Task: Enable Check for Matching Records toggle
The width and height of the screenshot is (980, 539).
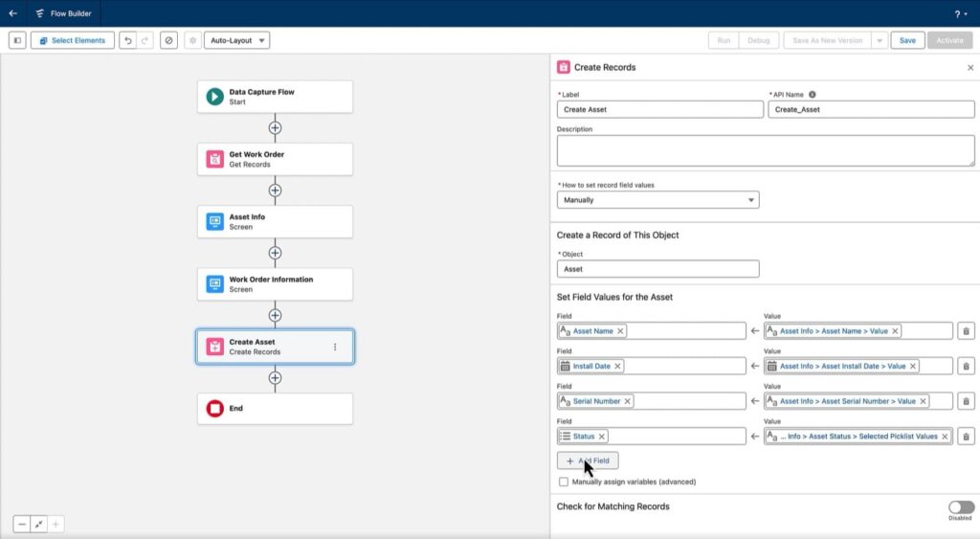Action: (961, 507)
